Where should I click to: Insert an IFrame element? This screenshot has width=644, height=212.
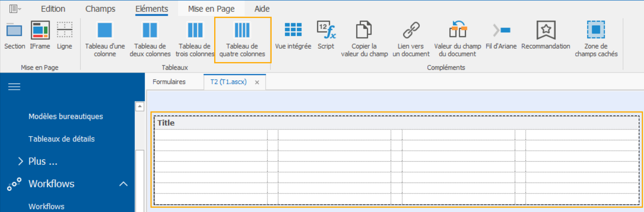point(40,36)
